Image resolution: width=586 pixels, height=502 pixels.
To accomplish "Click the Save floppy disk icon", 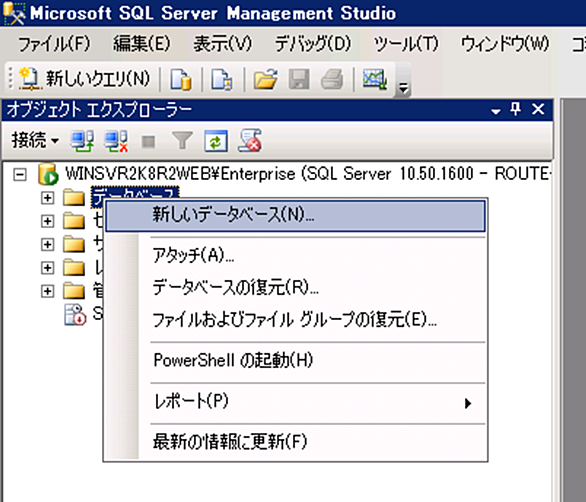I will click(x=299, y=79).
